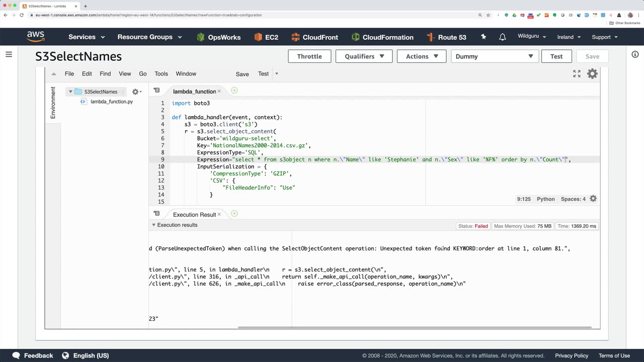Open environment panel gear settings
Viewport: 644px width, 362px height.
click(135, 92)
